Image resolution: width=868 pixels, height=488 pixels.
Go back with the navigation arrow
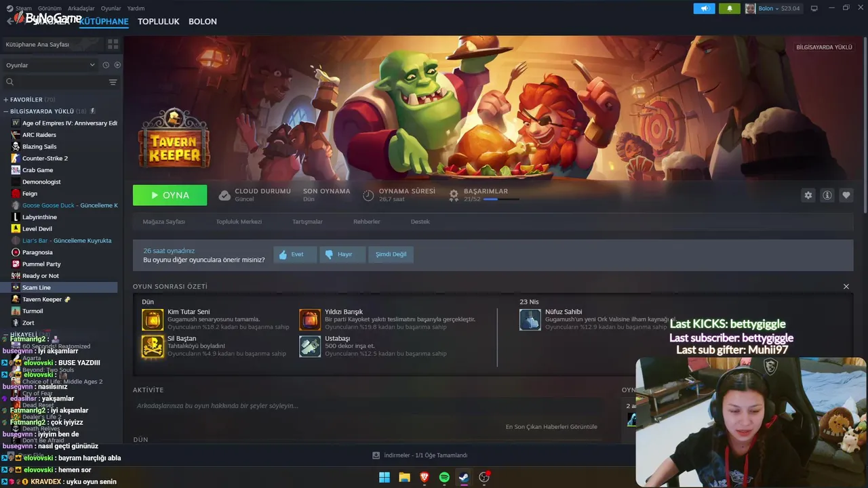(9, 21)
